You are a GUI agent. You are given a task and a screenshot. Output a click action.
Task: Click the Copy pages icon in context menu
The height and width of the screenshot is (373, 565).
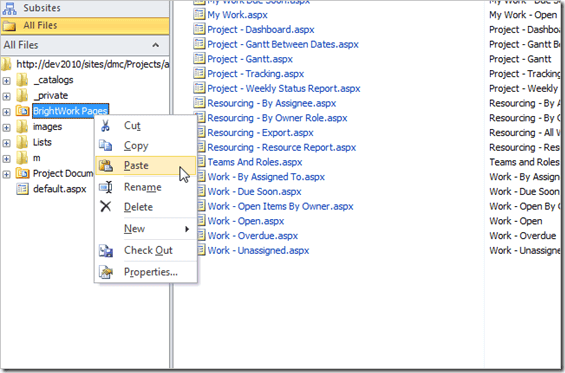click(106, 145)
